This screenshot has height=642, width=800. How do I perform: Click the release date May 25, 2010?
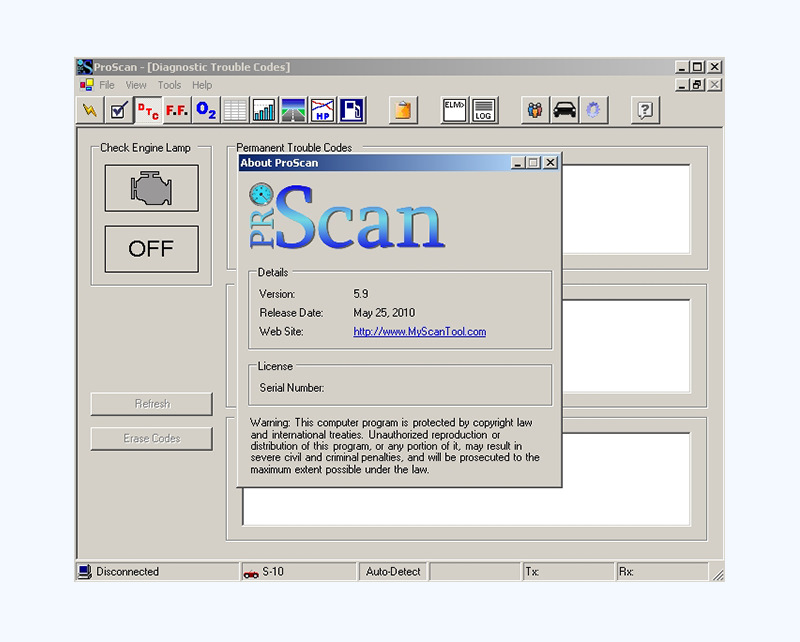click(x=384, y=313)
